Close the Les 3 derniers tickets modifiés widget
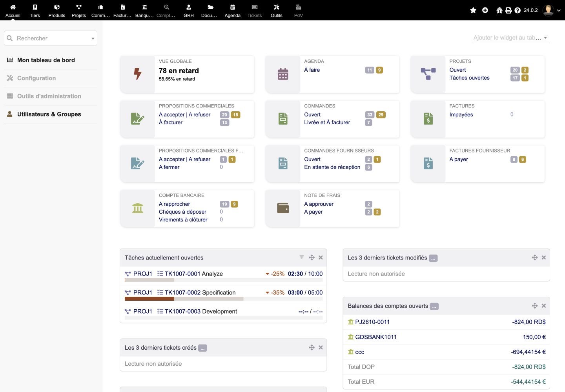 [544, 258]
